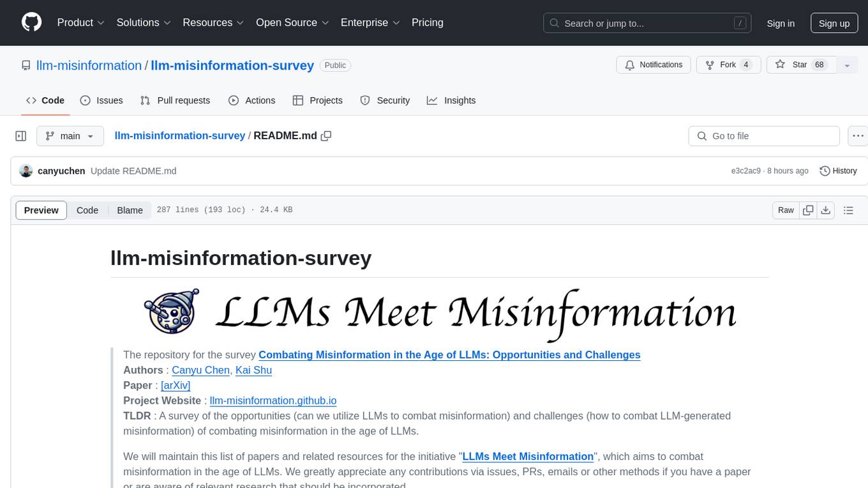This screenshot has width=868, height=488.
Task: Select the Code view
Action: click(x=87, y=210)
